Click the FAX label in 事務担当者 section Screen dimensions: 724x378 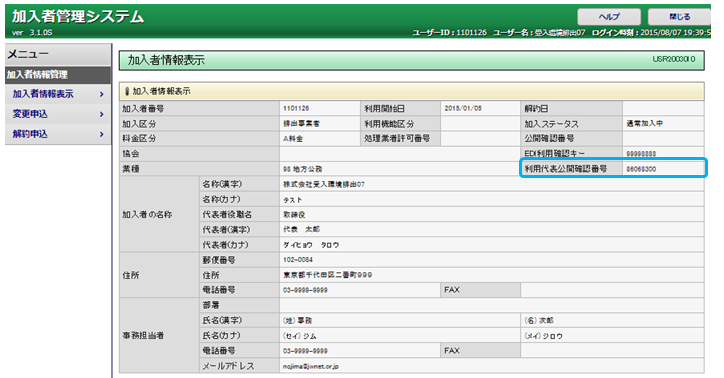[480, 351]
